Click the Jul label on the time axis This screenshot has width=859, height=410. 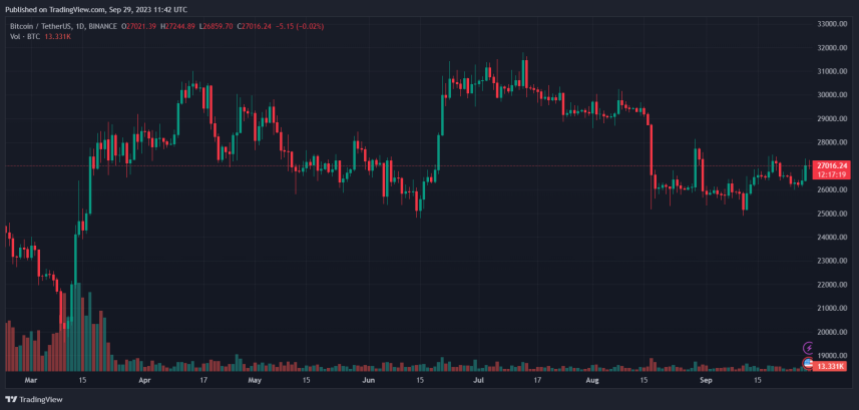point(479,380)
